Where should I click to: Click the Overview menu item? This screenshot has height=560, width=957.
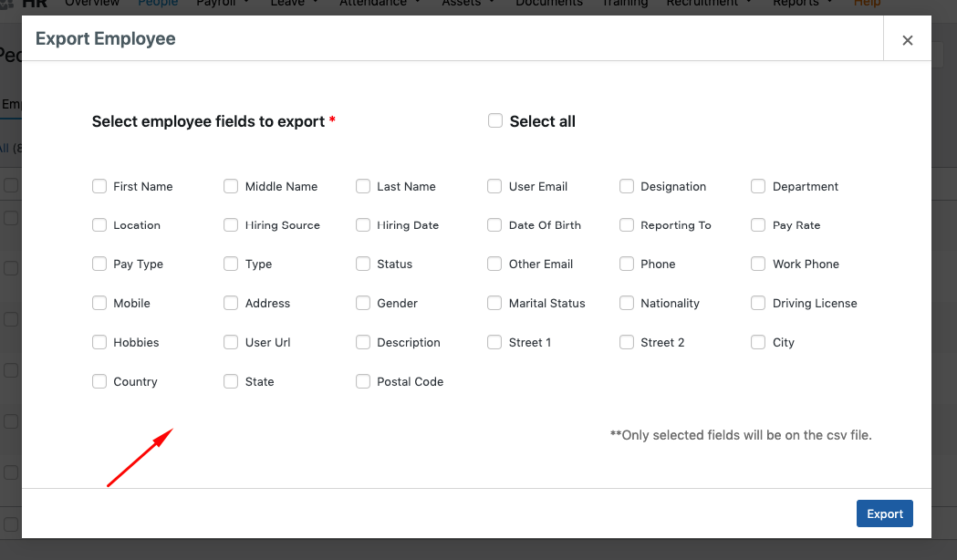click(91, 4)
